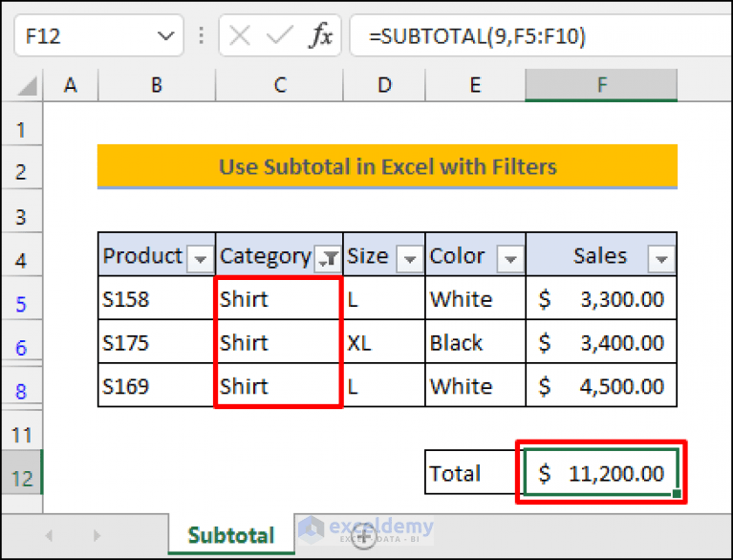Click the L size cell in S169 row
This screenshot has height=560, width=733.
click(384, 386)
